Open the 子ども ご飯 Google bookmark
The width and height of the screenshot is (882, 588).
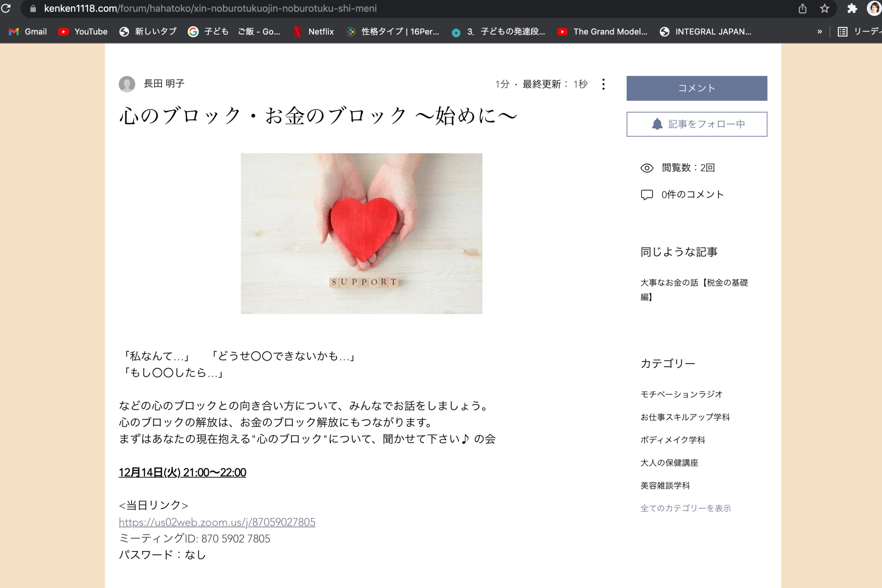[234, 32]
